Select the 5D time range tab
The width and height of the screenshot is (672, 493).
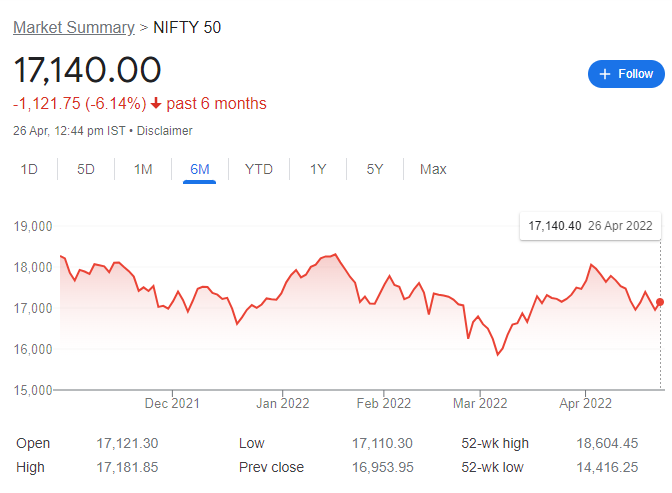[x=86, y=169]
